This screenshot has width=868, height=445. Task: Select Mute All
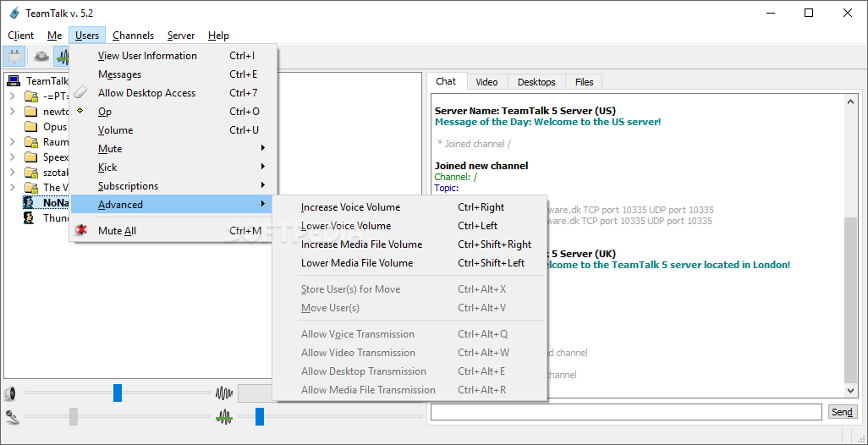coord(173,230)
